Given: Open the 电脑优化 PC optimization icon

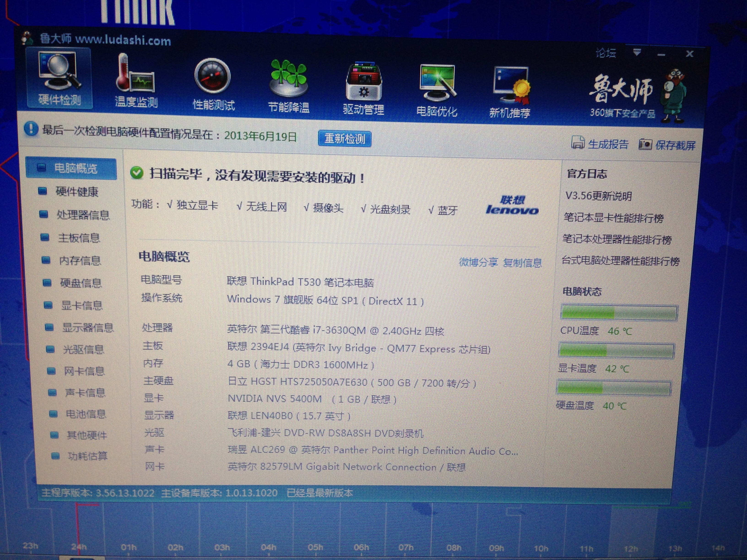Looking at the screenshot, I should [x=437, y=90].
